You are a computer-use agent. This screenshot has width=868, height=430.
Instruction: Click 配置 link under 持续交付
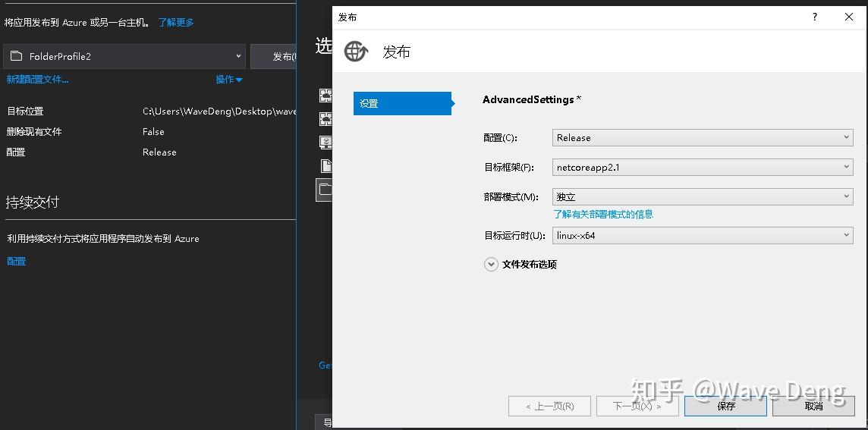[16, 261]
